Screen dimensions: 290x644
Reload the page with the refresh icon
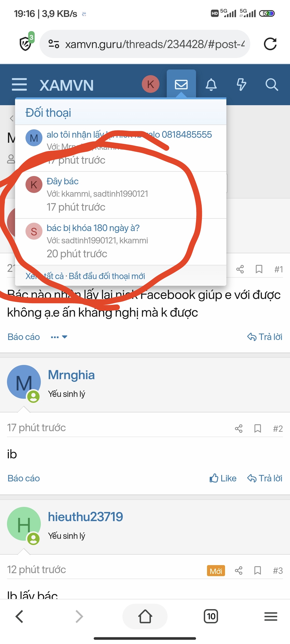point(270,44)
